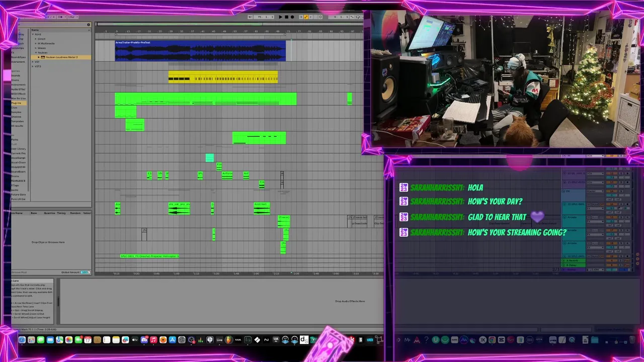Select the ArmaTrailer-PreMix-PreTest audio clip
This screenshot has height=362, width=644.
pos(200,51)
